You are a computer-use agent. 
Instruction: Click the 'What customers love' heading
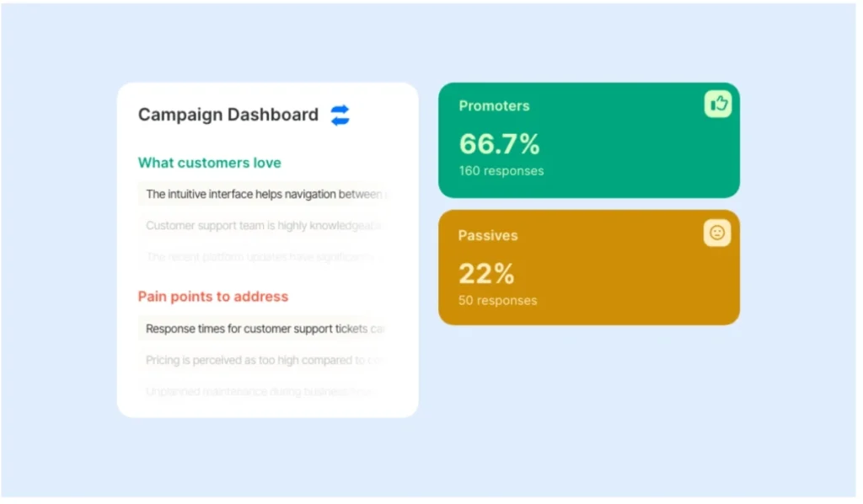[211, 164]
